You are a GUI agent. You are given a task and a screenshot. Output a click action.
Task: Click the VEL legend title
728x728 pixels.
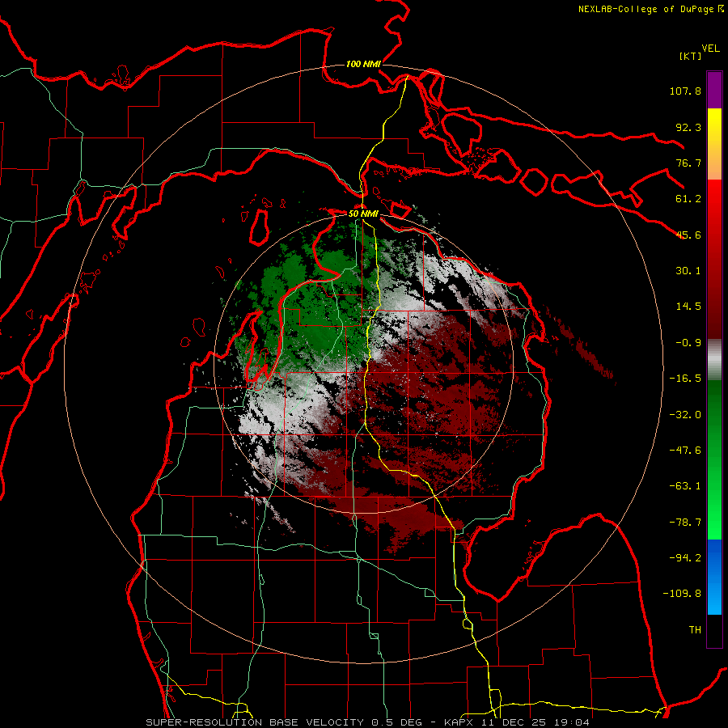pos(711,49)
